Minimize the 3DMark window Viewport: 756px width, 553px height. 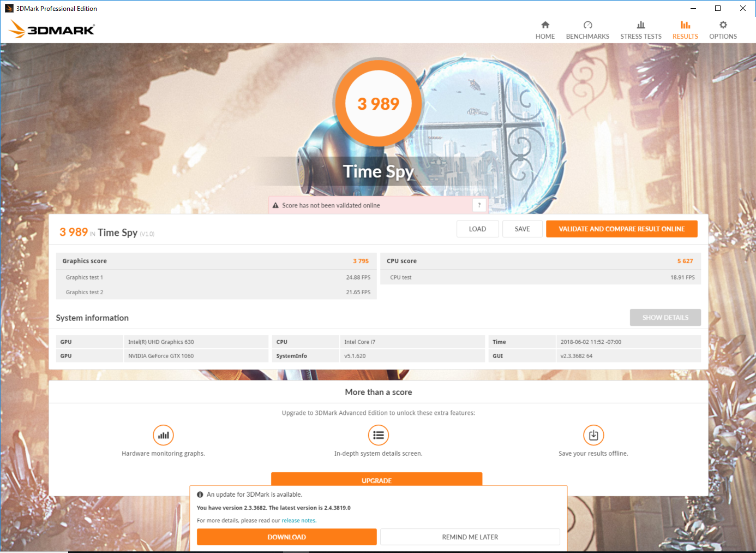[x=693, y=8]
